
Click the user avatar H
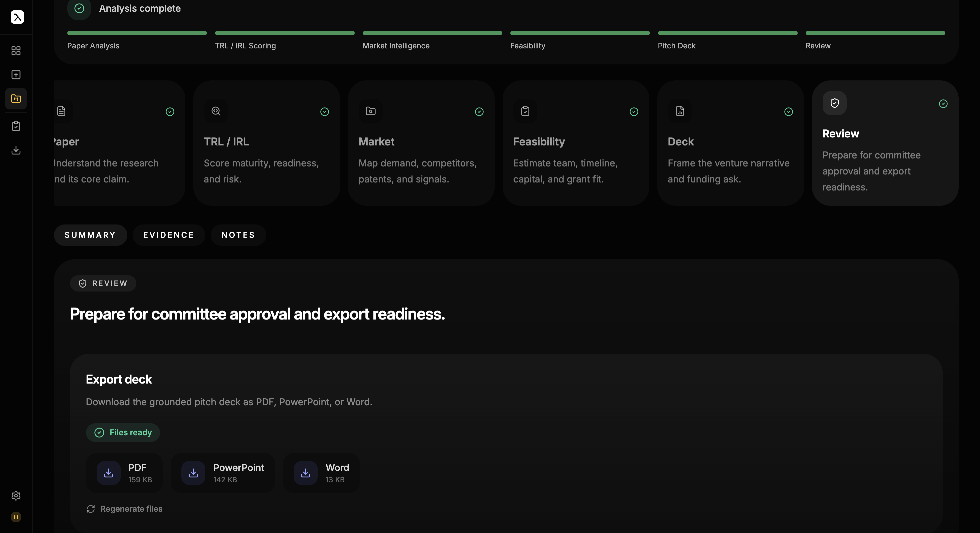pyautogui.click(x=16, y=517)
